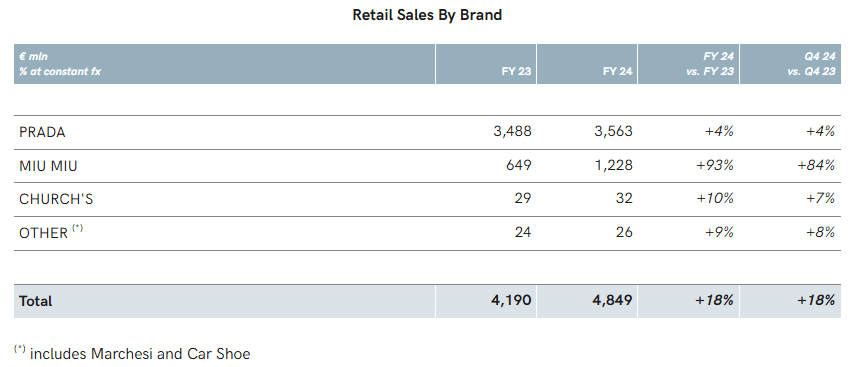Click the Total row label

click(x=36, y=301)
